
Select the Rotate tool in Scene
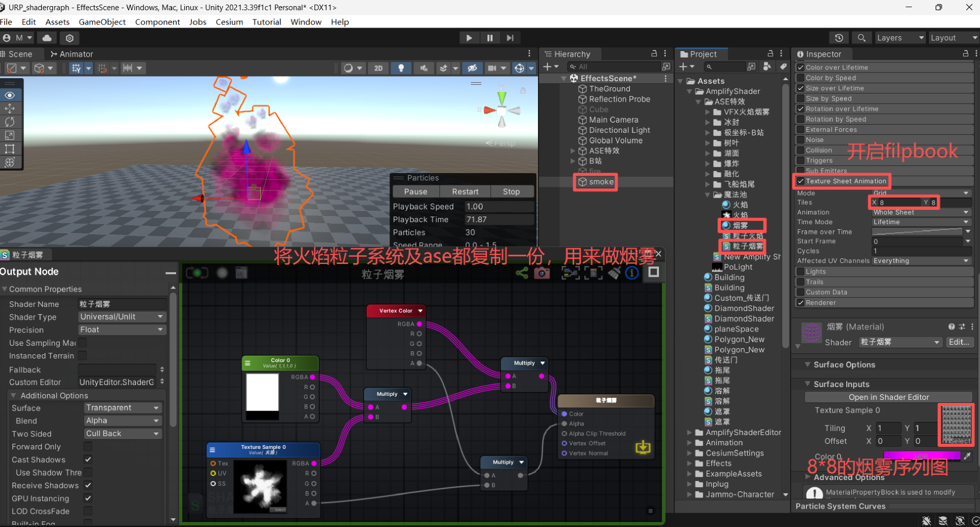[10, 122]
